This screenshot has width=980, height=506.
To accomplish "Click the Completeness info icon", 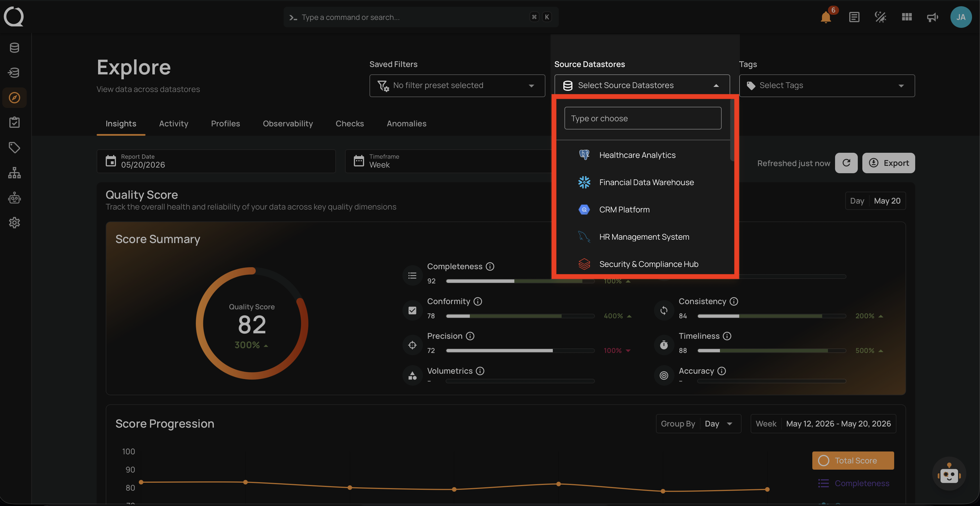I will click(x=490, y=267).
